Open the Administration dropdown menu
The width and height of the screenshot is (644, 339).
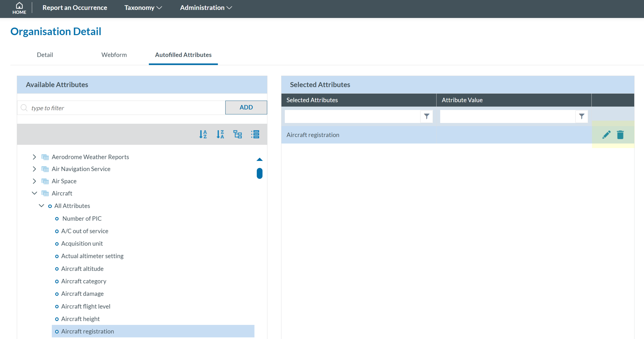pyautogui.click(x=206, y=8)
